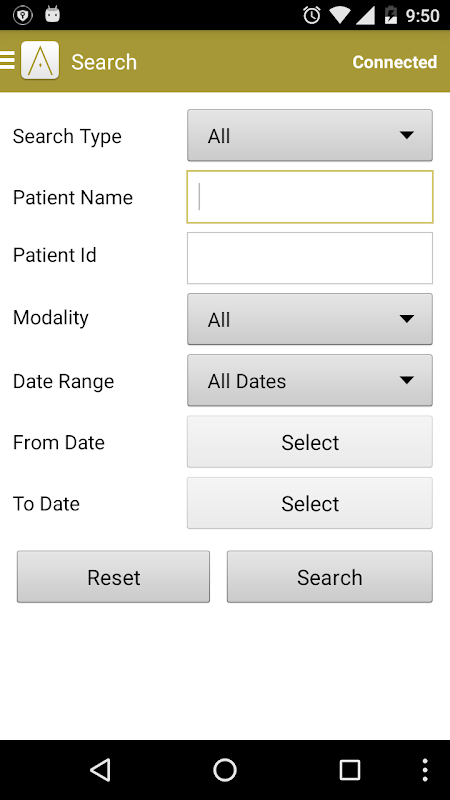Reset the search form
This screenshot has height=800, width=450.
click(x=113, y=577)
